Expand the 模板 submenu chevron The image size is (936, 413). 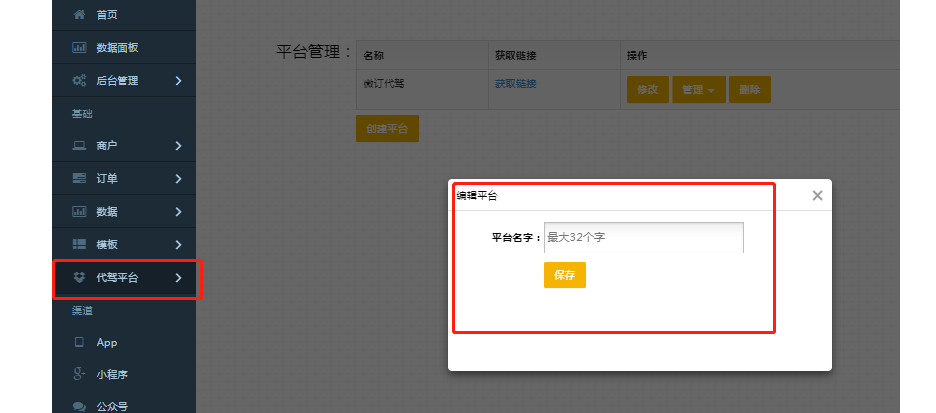tap(178, 245)
